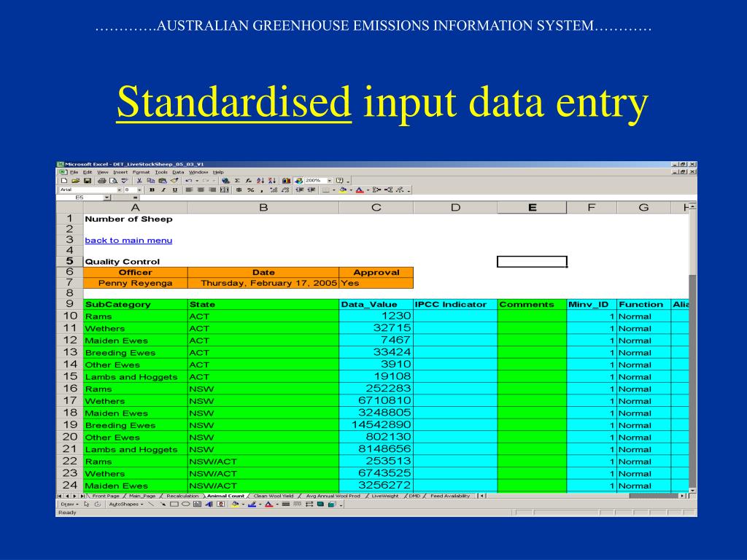Toggle Bold formatting
The width and height of the screenshot is (747, 560).
[152, 190]
